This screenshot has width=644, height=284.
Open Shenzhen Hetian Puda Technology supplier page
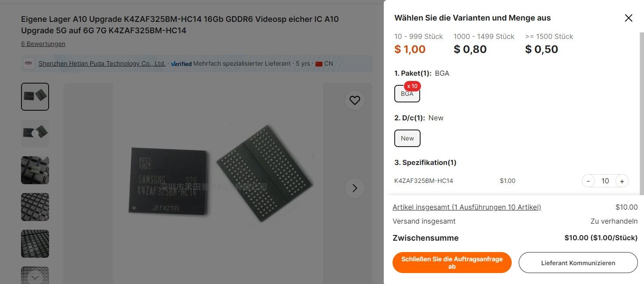click(102, 63)
